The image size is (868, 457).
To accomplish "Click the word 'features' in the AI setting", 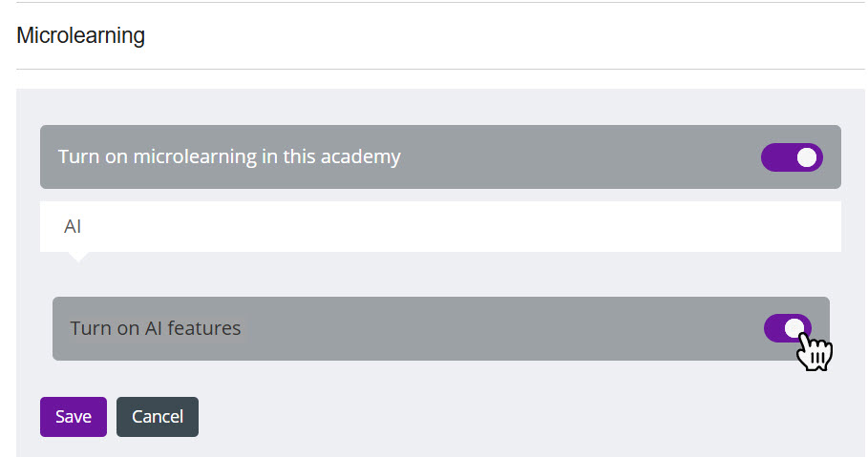I will point(206,328).
